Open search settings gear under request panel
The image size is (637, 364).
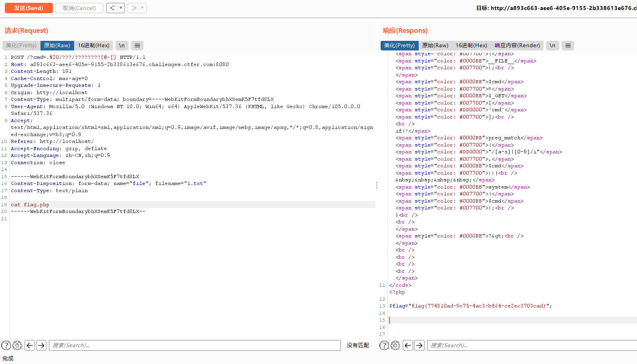tap(17, 345)
